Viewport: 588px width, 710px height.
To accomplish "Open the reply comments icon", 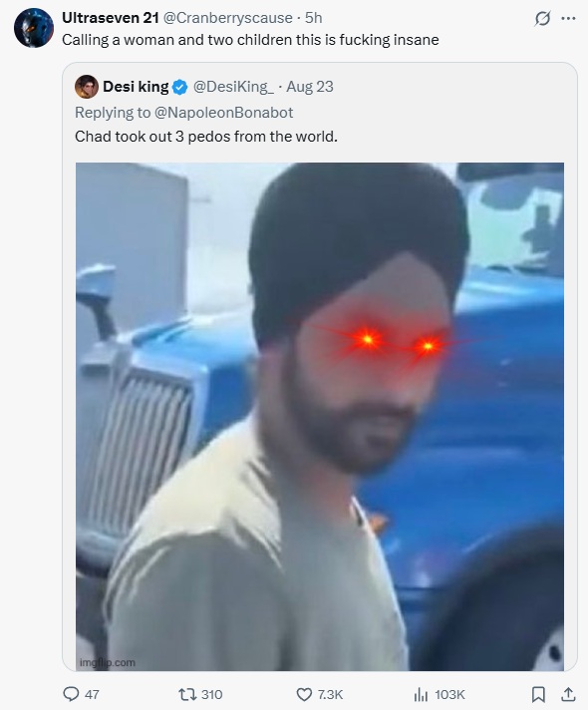I will (71, 694).
